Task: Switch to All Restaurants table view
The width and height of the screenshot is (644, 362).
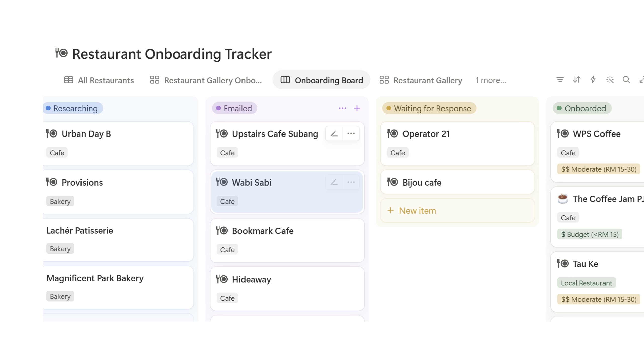Action: click(99, 80)
